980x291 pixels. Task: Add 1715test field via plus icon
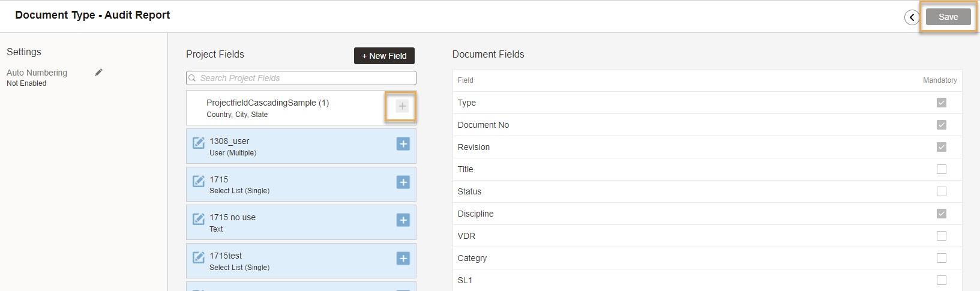coord(403,259)
